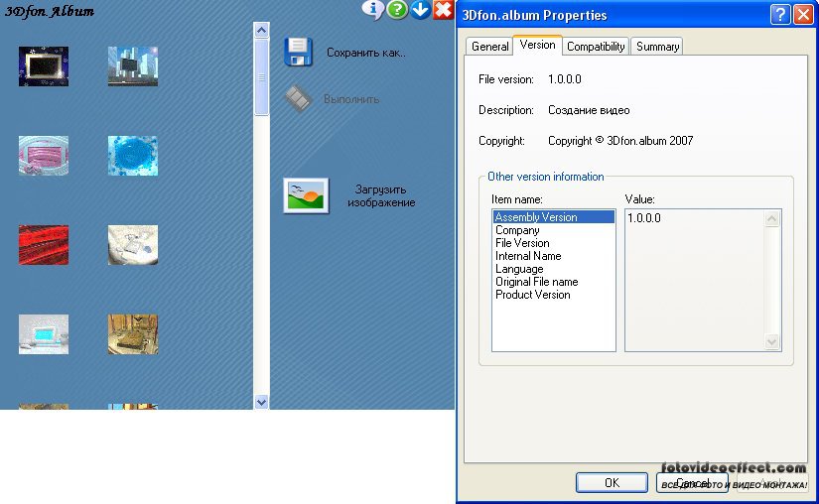Image resolution: width=819 pixels, height=504 pixels.
Task: Open help with the green question mark icon
Action: point(397,9)
